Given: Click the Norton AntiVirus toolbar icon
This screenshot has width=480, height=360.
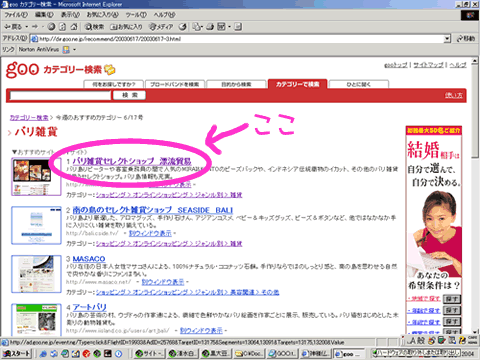Looking at the screenshot, I should click(66, 50).
